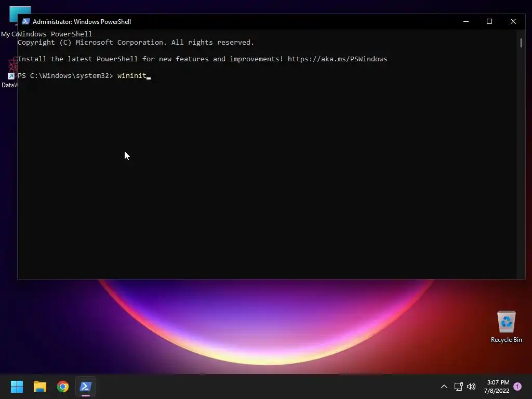532x399 pixels.
Task: Click the Administrator: Windows PowerShell title
Action: coord(82,22)
